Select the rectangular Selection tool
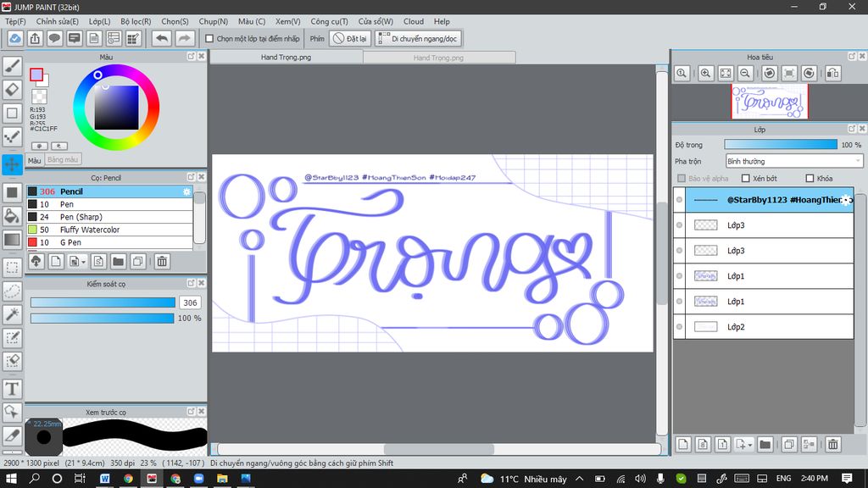Screen dimensions: 868x488 [12, 267]
